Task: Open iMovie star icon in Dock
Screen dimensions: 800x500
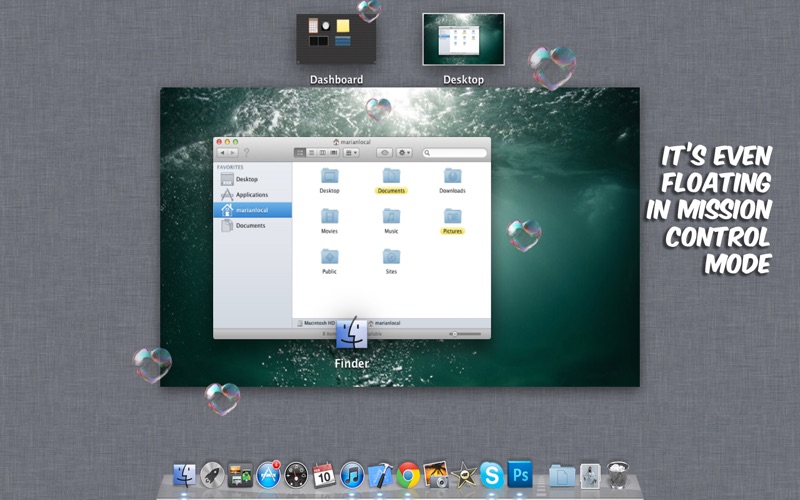Action: (x=464, y=476)
